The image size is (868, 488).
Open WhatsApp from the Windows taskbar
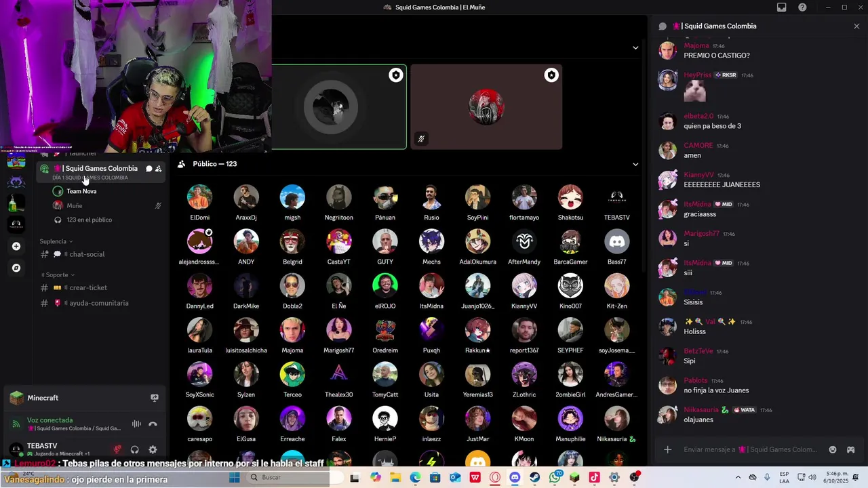(555, 477)
